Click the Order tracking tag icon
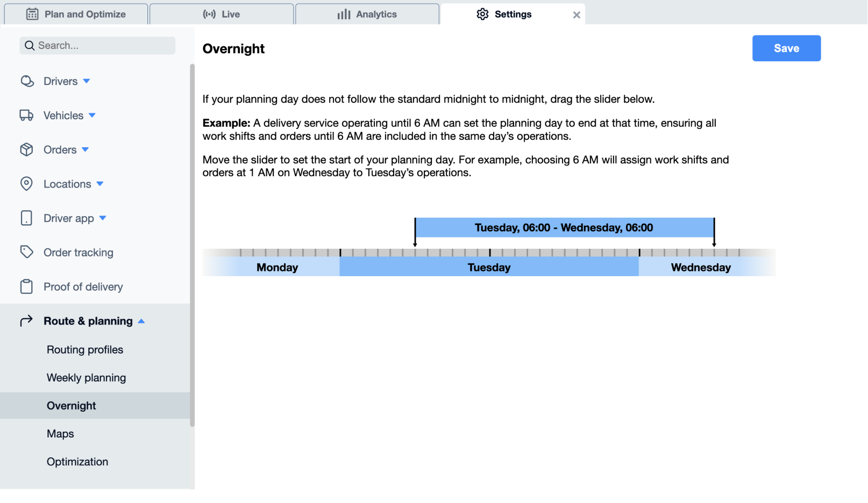Screen dimensions: 868x503 click(26, 252)
